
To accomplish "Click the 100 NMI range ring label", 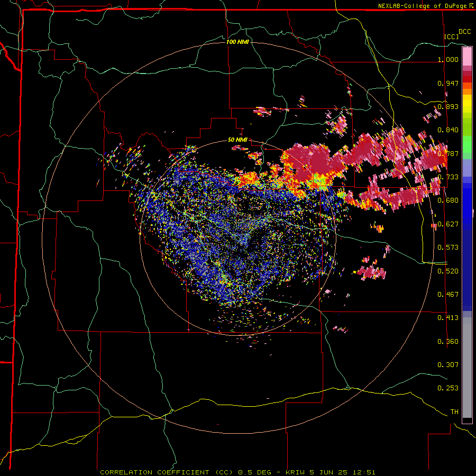I will (x=237, y=42).
